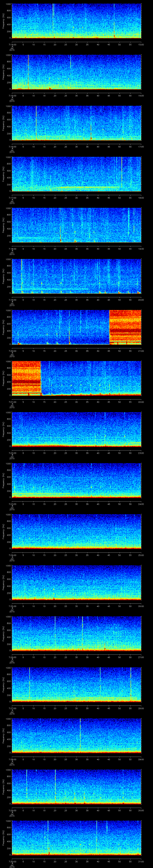Click the Frequency (Hz) label of the 7:24:00 panel

(x=4, y=531)
